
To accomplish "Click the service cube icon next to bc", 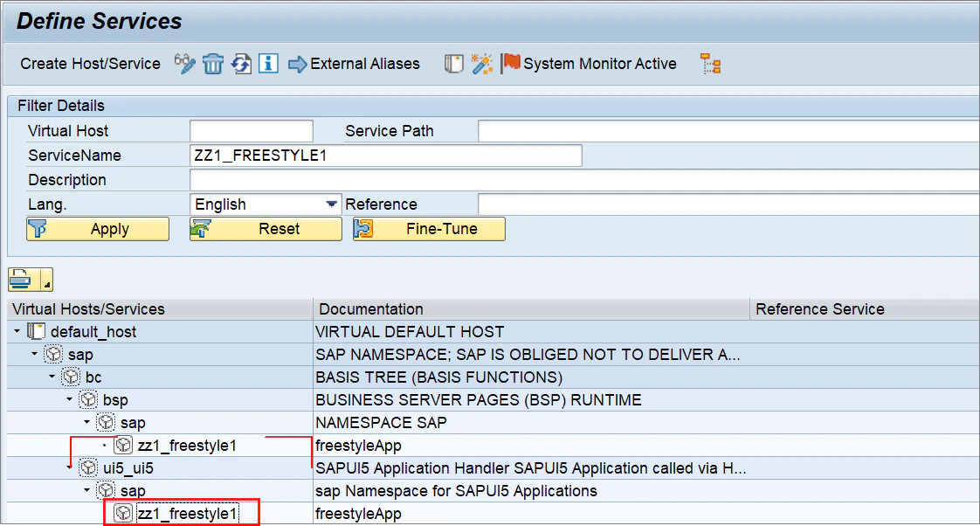I will coord(72,377).
